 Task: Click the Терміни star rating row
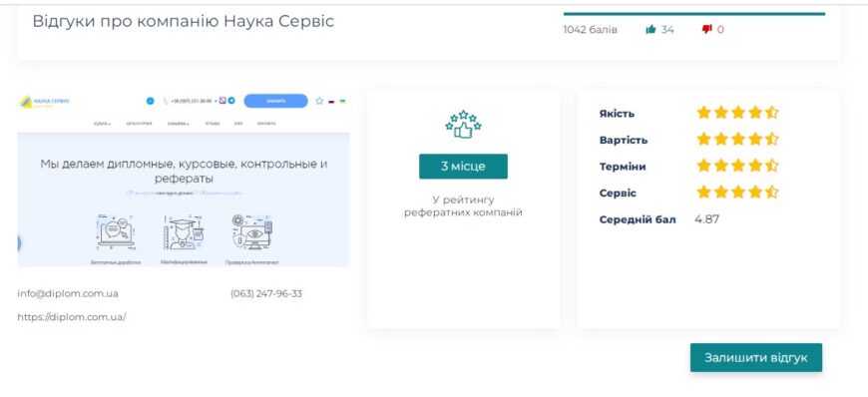pyautogui.click(x=737, y=166)
